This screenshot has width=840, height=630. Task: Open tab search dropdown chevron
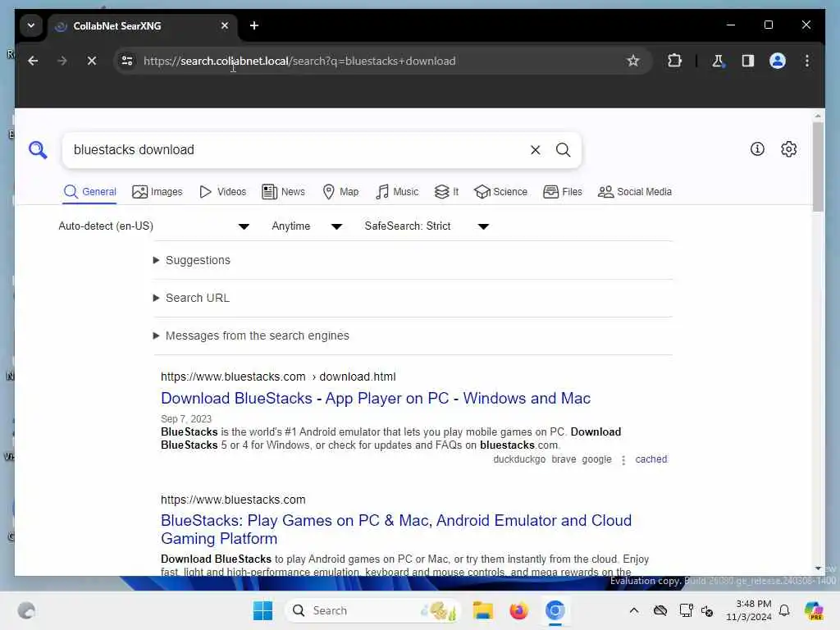(31, 25)
